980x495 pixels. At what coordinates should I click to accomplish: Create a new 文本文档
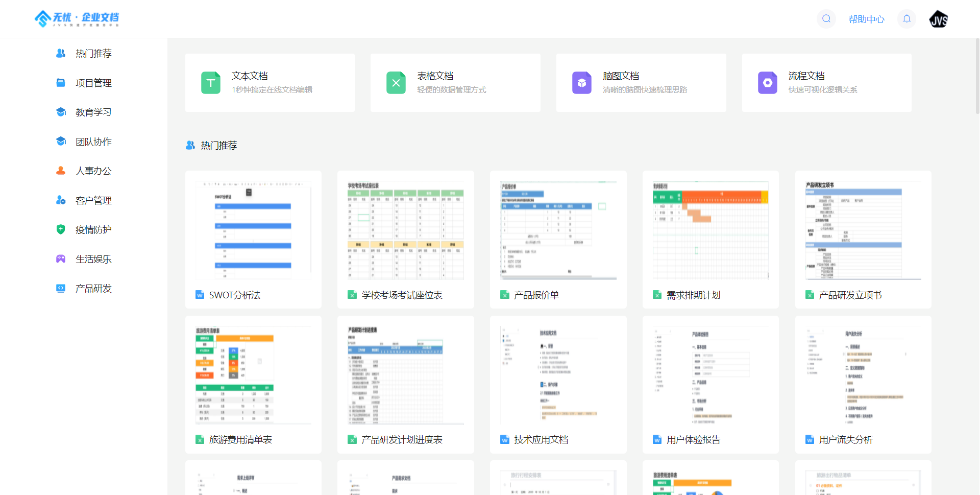(270, 83)
